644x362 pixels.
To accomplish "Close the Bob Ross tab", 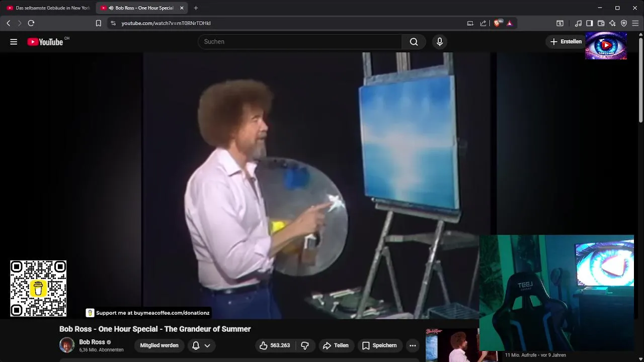I will click(182, 8).
